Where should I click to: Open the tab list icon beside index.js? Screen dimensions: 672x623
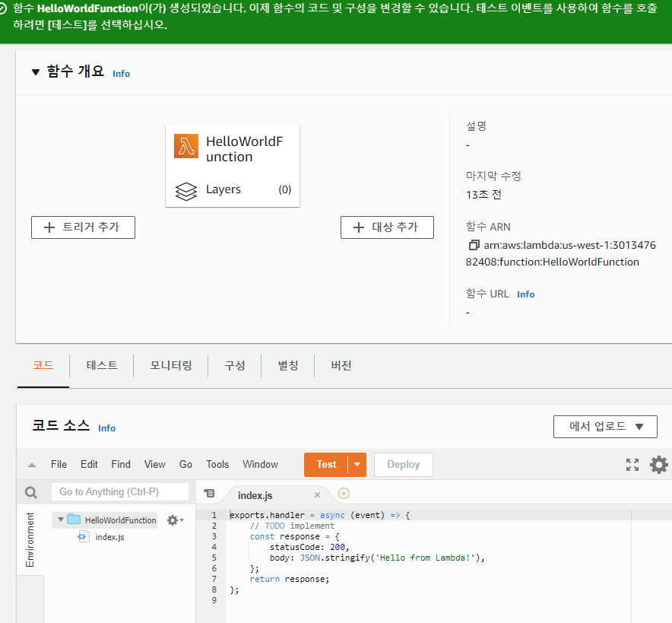(209, 493)
